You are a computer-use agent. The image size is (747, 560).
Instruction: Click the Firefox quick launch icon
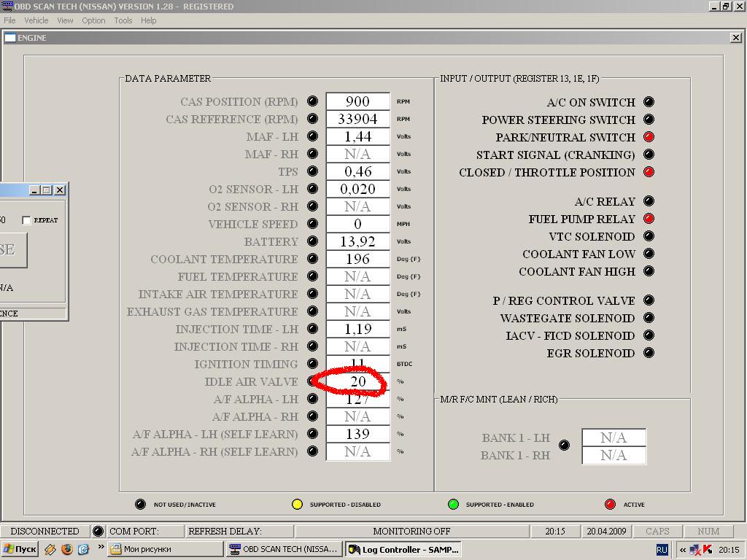tap(66, 549)
